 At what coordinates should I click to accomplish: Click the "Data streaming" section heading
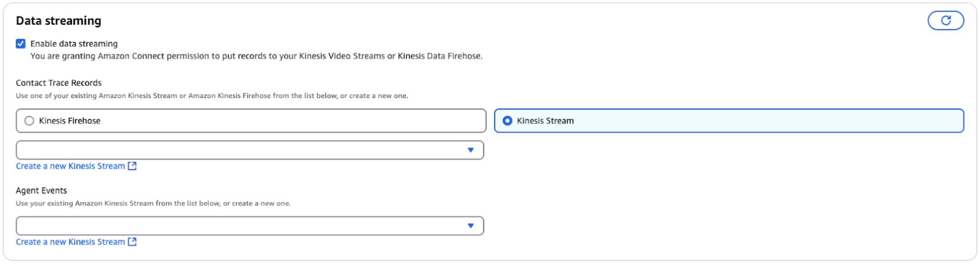(58, 21)
